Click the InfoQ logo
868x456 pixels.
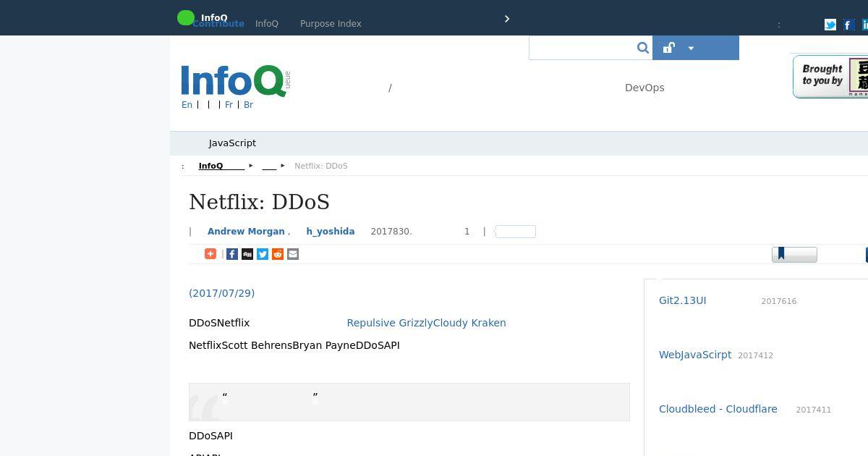236,80
